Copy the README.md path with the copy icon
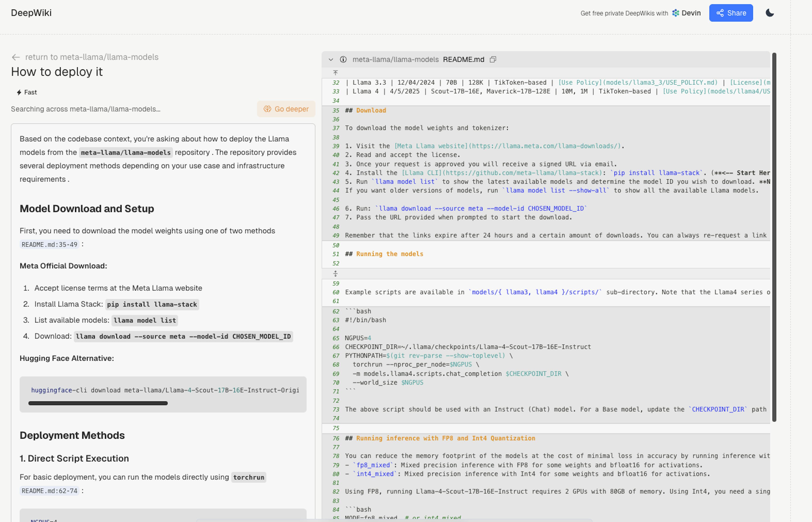This screenshot has width=812, height=522. (x=493, y=60)
